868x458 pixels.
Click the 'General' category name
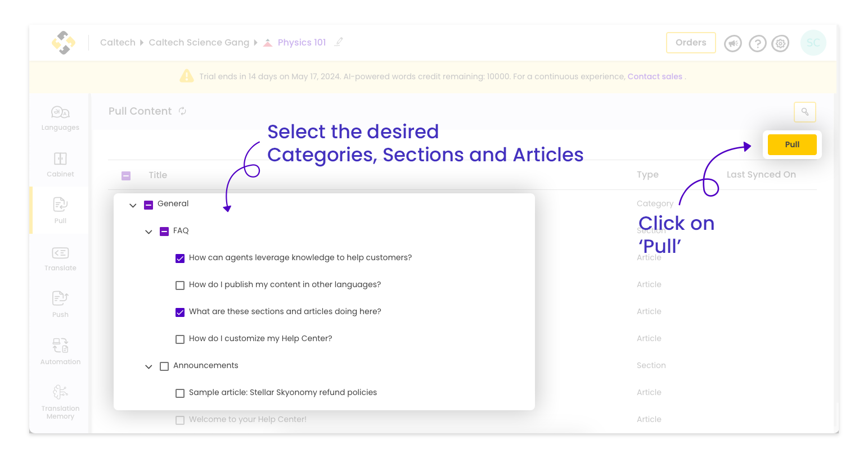(173, 203)
